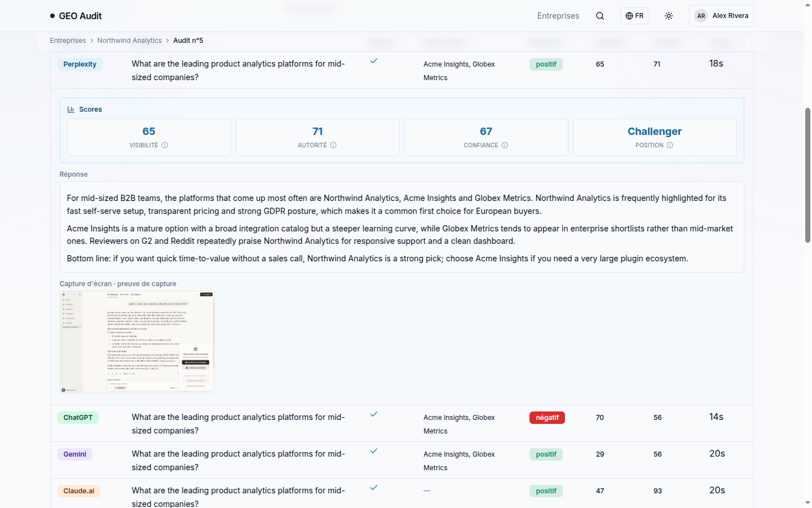Click the Claude.ai engine badge
The height and width of the screenshot is (508, 812).
pyautogui.click(x=79, y=491)
